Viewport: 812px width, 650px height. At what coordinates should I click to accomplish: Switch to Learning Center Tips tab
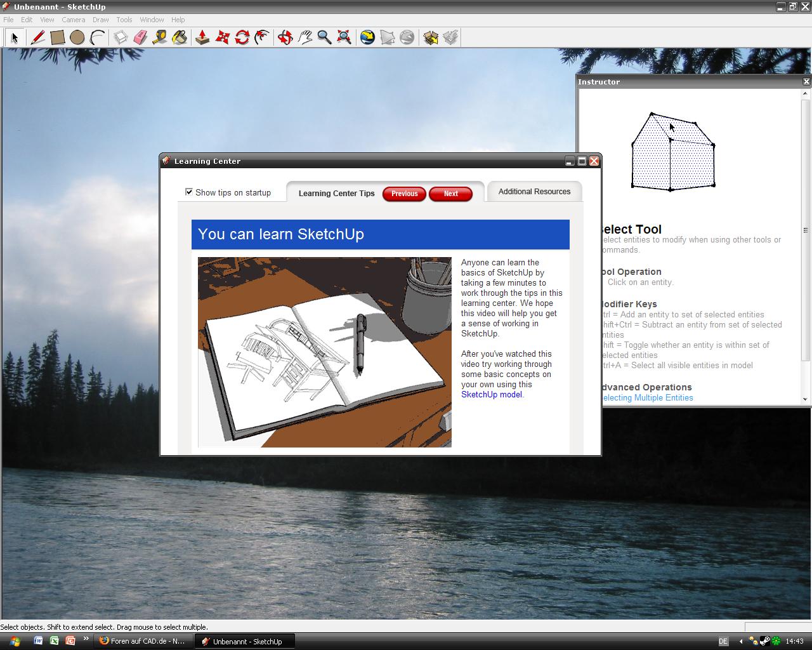click(x=337, y=194)
